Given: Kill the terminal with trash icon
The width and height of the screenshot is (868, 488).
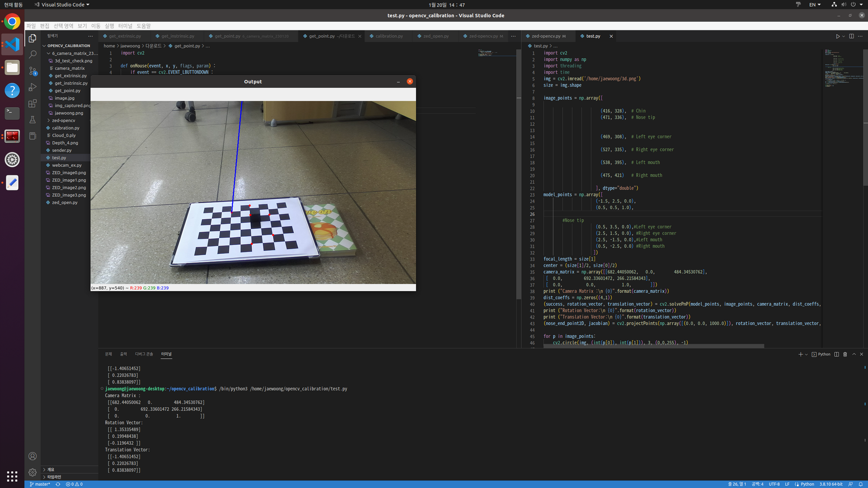Looking at the screenshot, I should click(845, 354).
